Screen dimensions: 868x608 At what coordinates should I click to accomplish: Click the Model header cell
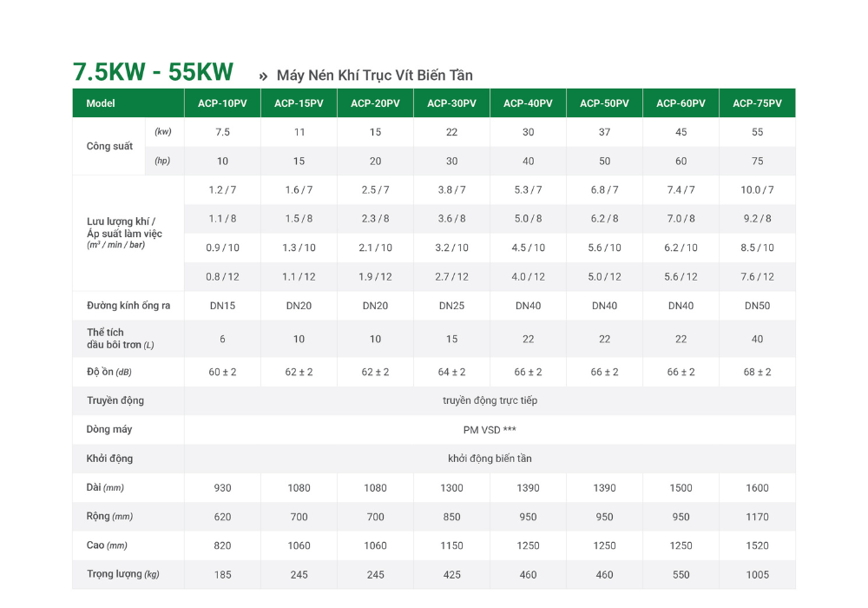click(x=128, y=103)
